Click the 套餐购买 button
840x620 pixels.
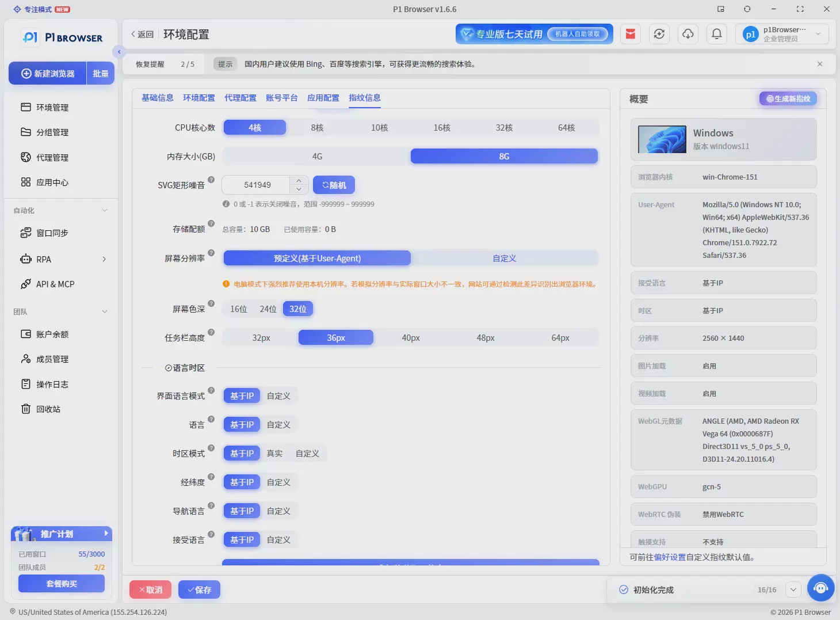pos(62,583)
